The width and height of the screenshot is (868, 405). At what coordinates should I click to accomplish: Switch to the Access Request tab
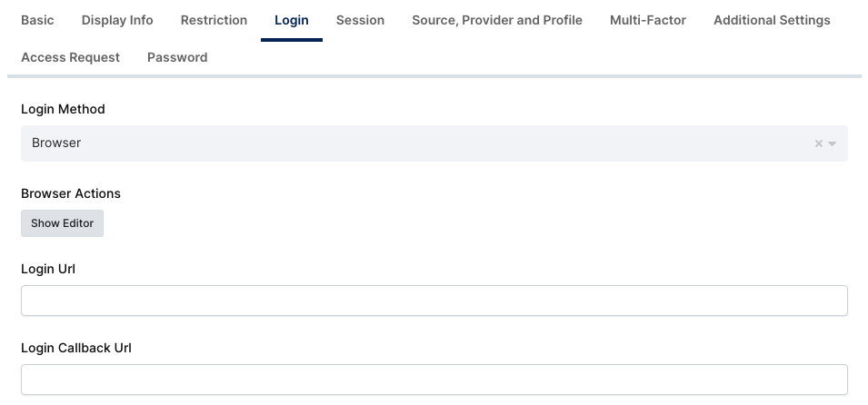pyautogui.click(x=70, y=57)
